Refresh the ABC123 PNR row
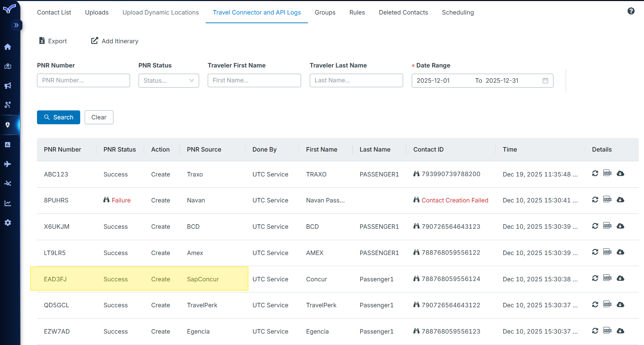Screen dimensions: 644x345 [x=595, y=173]
